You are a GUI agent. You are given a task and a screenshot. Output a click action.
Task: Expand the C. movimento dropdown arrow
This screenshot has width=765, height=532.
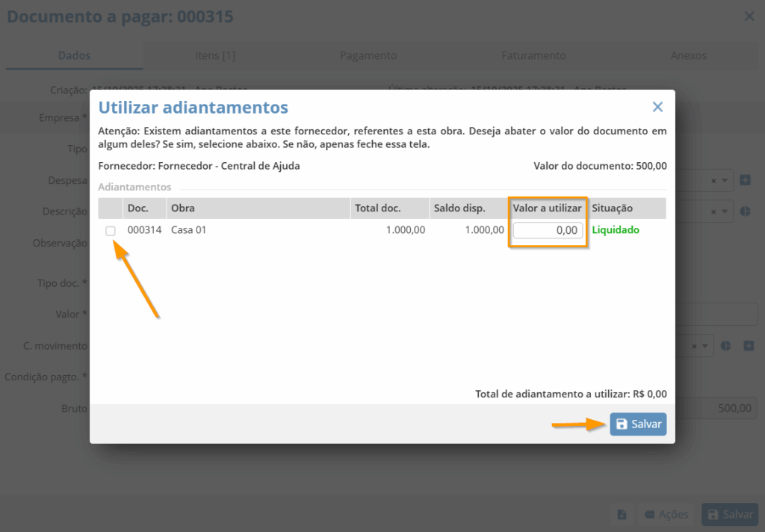[x=705, y=347]
